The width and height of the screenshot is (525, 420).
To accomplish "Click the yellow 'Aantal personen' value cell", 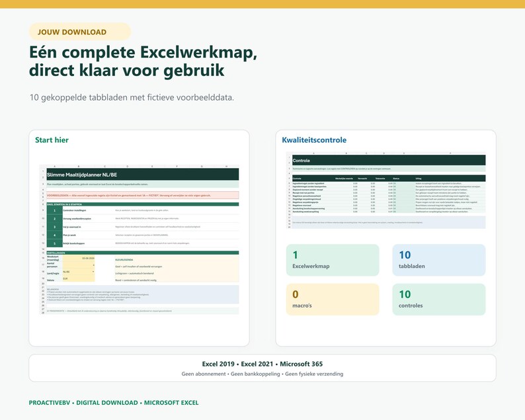I will 79,265.
